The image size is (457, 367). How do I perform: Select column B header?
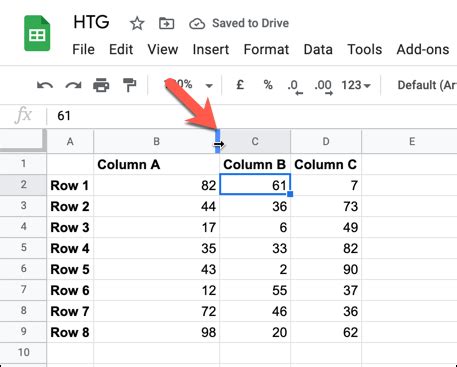coord(156,142)
